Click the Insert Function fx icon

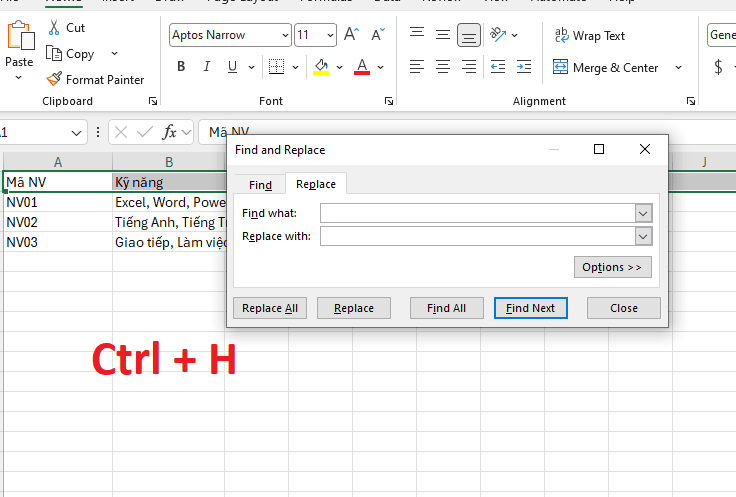tap(169, 132)
